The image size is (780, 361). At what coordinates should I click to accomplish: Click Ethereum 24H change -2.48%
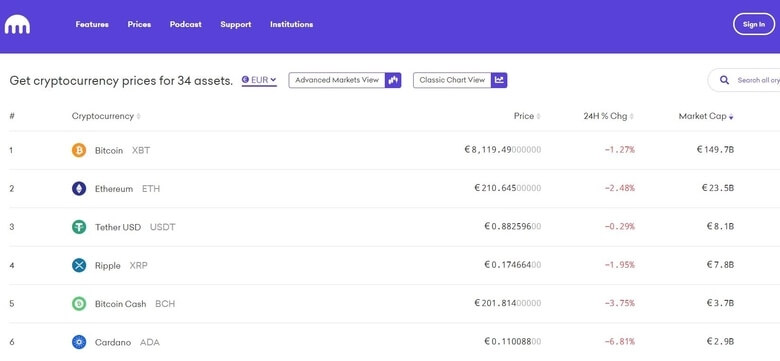coord(619,188)
